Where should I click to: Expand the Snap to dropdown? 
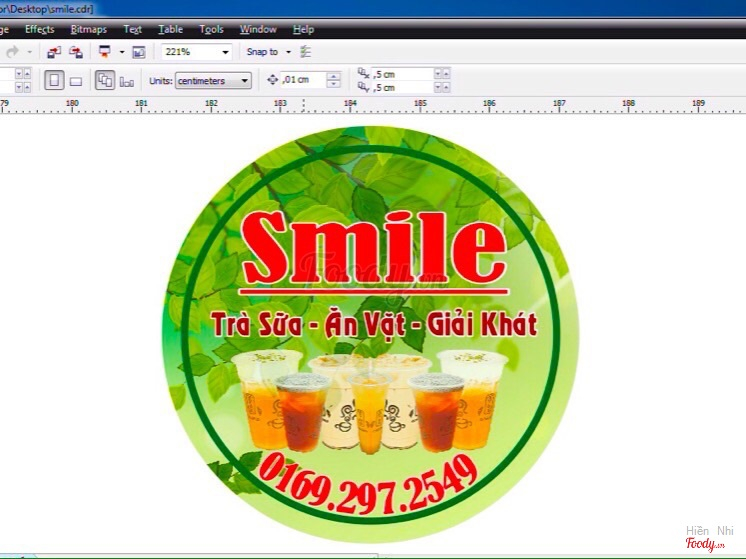288,52
